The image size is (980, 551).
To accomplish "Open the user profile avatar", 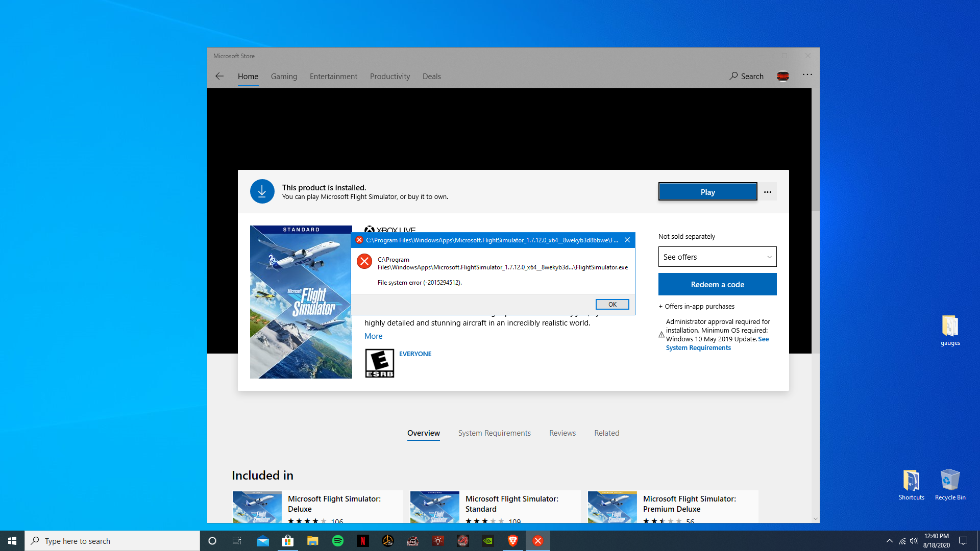I will tap(782, 76).
